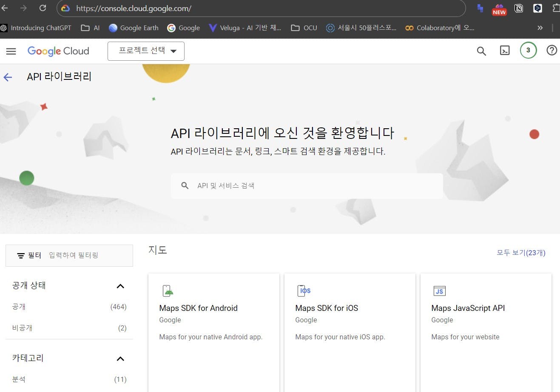The height and width of the screenshot is (392, 560).
Task: Click the magnifier icon in API search box
Action: point(185,186)
